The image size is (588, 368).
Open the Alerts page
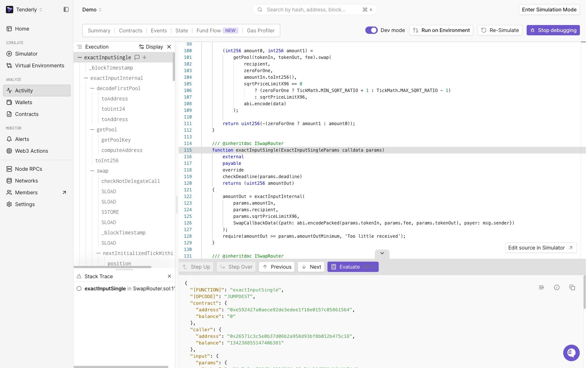click(37, 139)
